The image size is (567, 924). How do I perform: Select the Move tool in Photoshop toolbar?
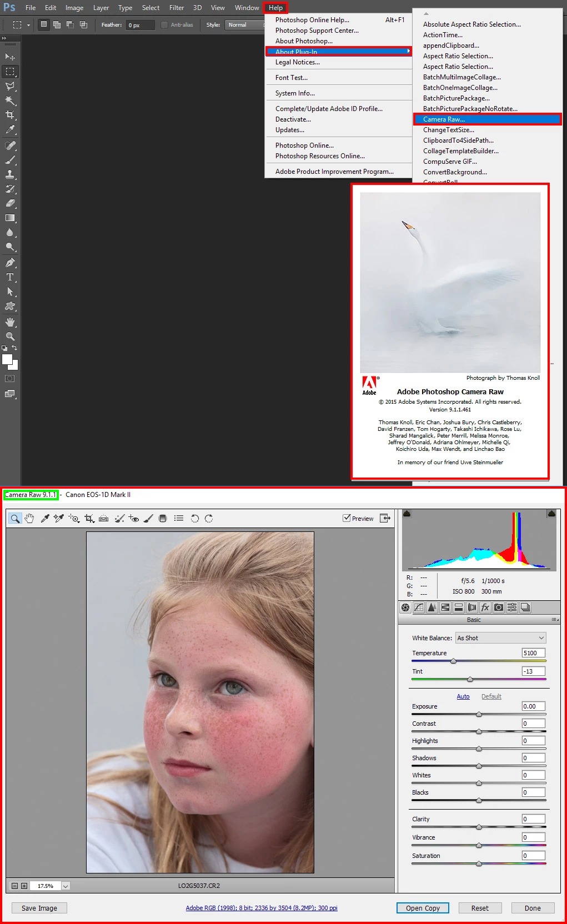[x=10, y=57]
